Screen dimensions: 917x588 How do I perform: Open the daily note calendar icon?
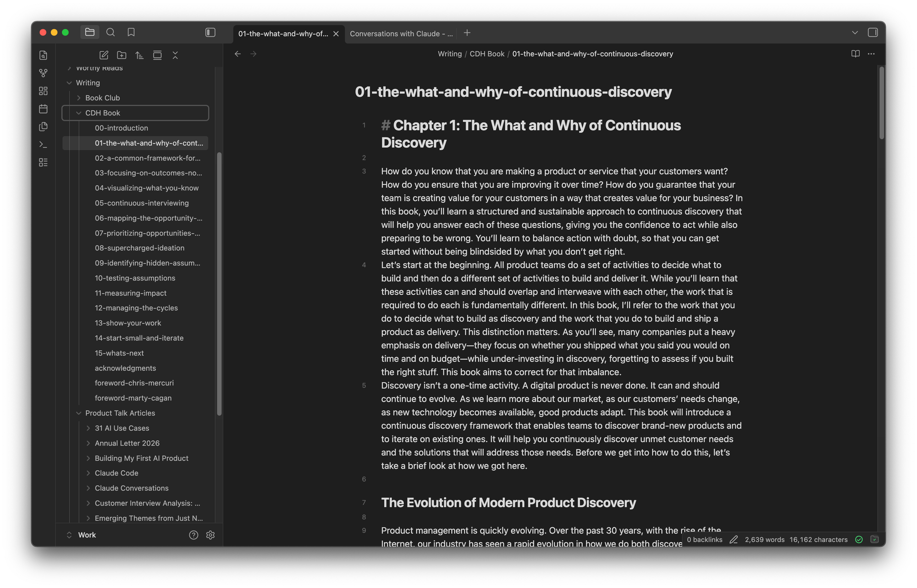43,109
